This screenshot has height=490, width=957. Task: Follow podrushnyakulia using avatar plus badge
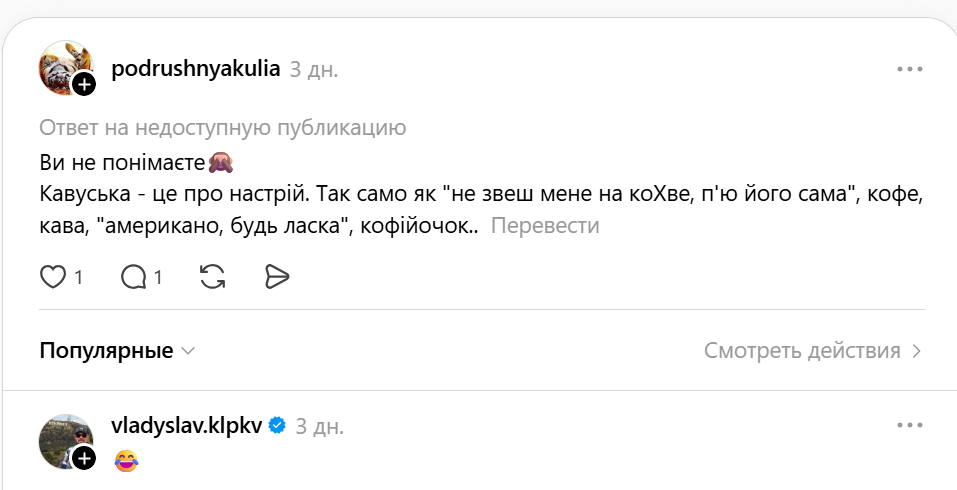84,84
